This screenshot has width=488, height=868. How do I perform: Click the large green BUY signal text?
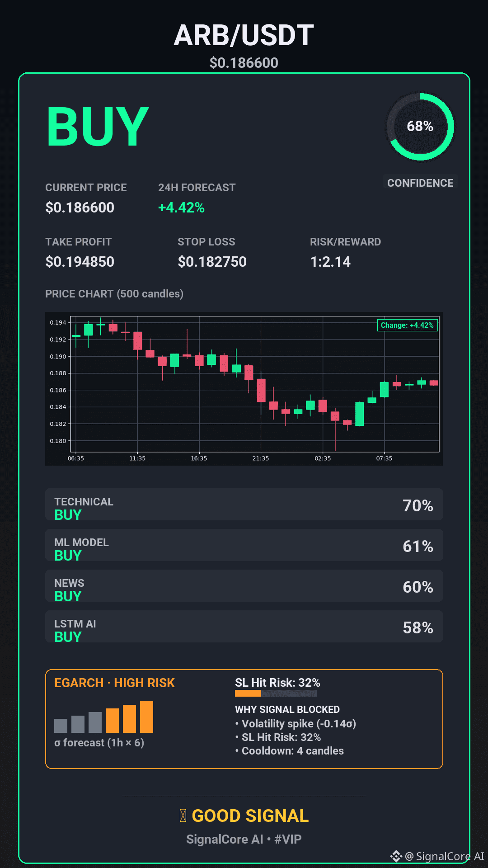(98, 127)
